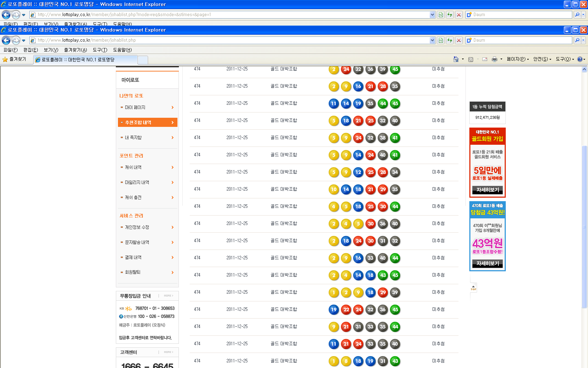
Task: Click the Daum search field in front window
Action: (x=521, y=40)
